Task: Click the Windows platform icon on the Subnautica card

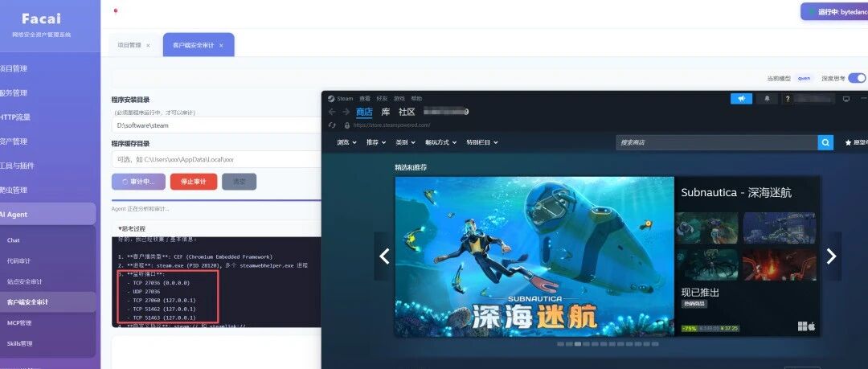Action: [802, 326]
